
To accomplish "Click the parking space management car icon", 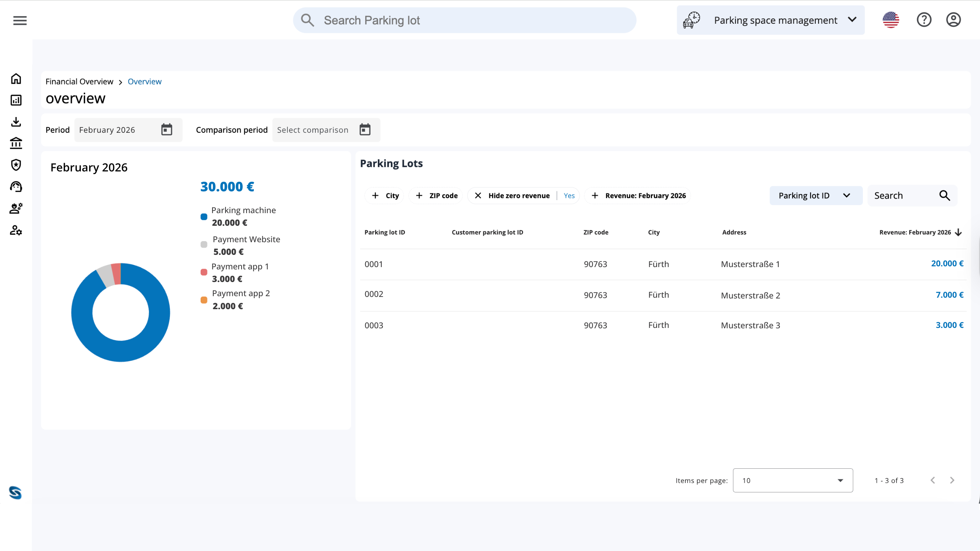I will click(x=692, y=20).
